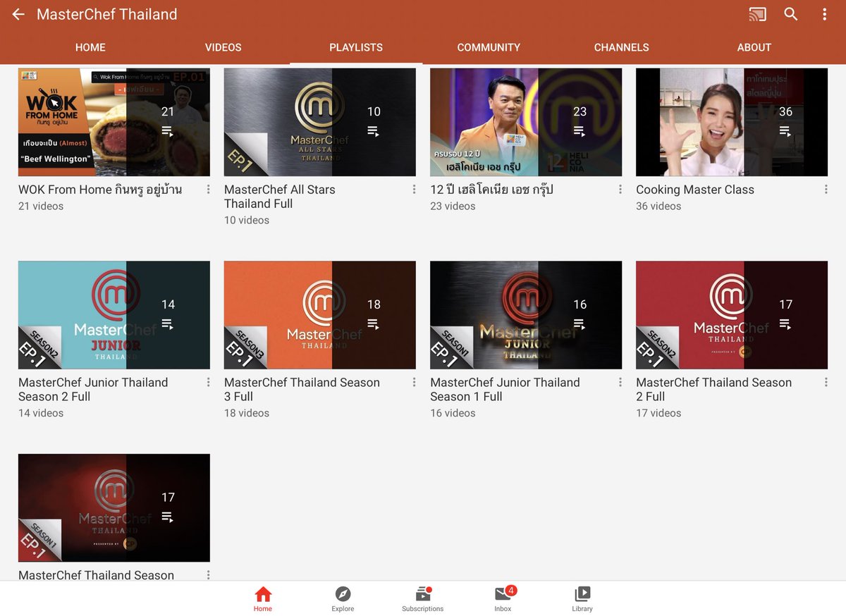Open the Cooking Master Class playlist thumbnail
The width and height of the screenshot is (846, 616).
[732, 122]
